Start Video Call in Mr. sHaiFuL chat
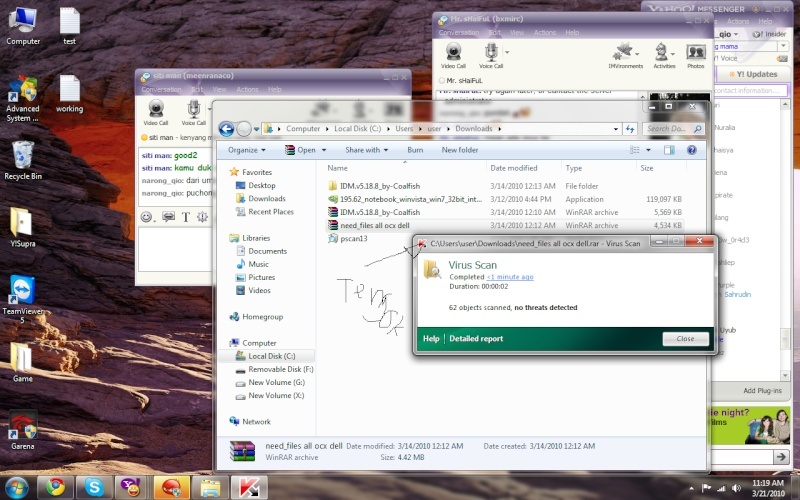Image resolution: width=800 pixels, height=500 pixels. [x=453, y=55]
